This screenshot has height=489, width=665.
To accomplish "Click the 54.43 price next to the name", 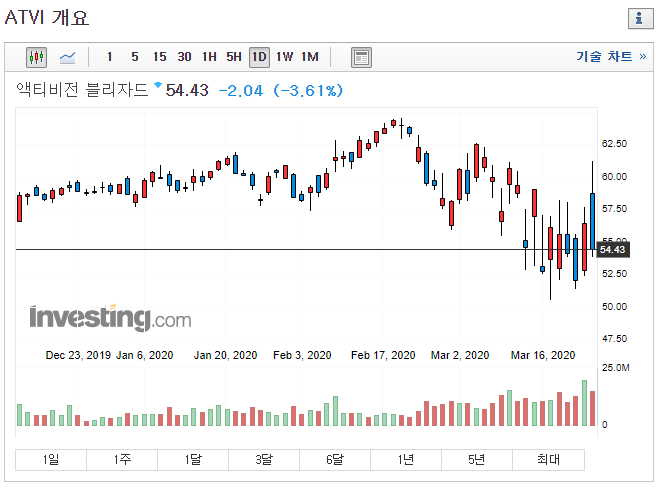I will pyautogui.click(x=187, y=90).
